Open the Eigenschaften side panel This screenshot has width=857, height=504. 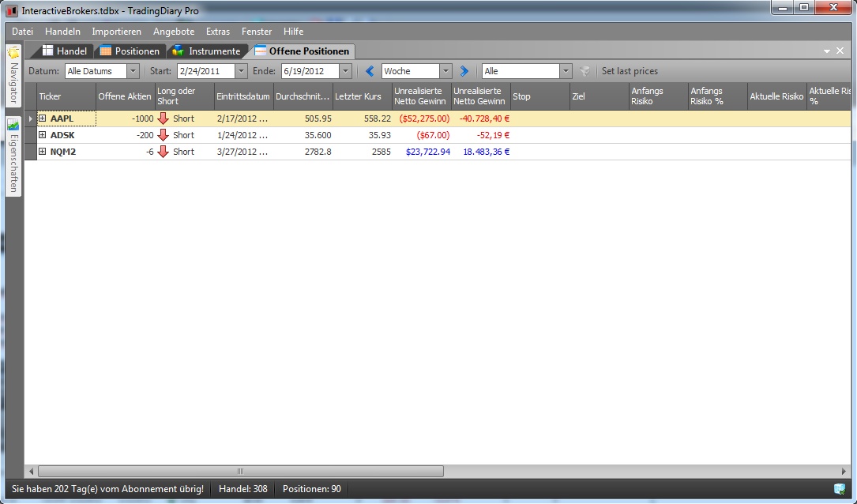[x=13, y=156]
